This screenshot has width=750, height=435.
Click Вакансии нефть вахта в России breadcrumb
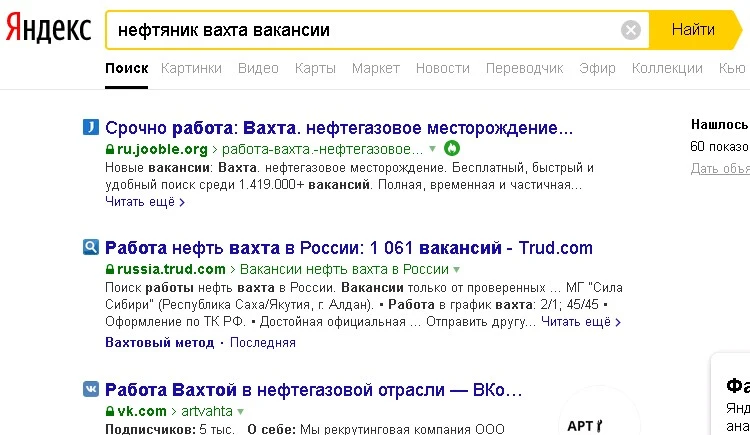pyautogui.click(x=344, y=269)
